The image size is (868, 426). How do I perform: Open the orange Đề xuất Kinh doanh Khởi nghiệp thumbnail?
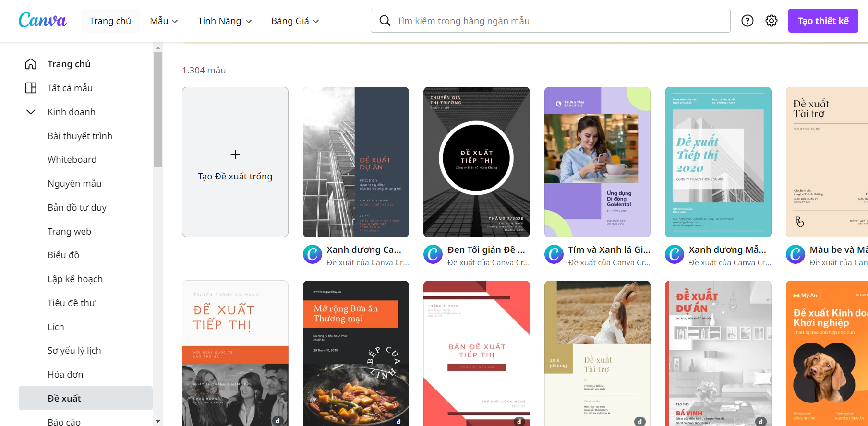point(827,353)
